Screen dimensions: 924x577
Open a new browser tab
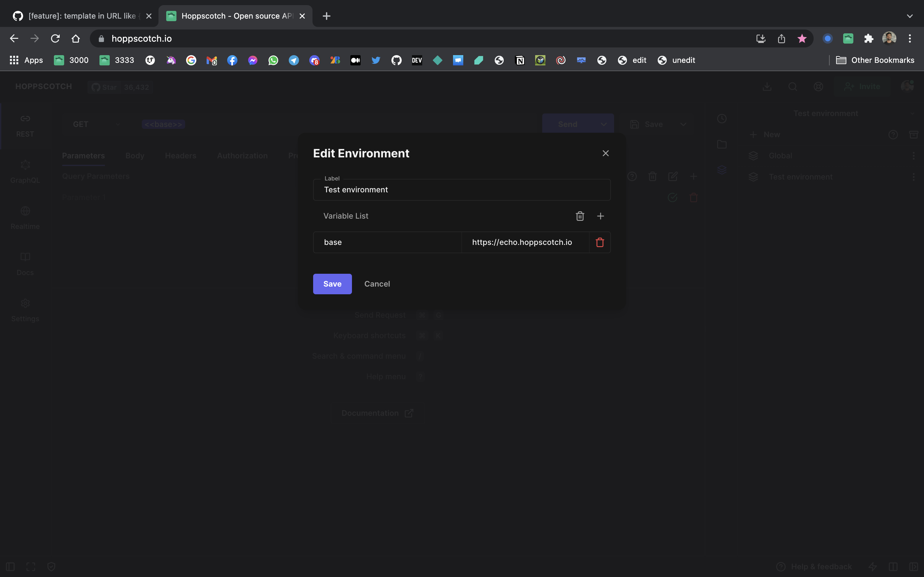pos(326,16)
